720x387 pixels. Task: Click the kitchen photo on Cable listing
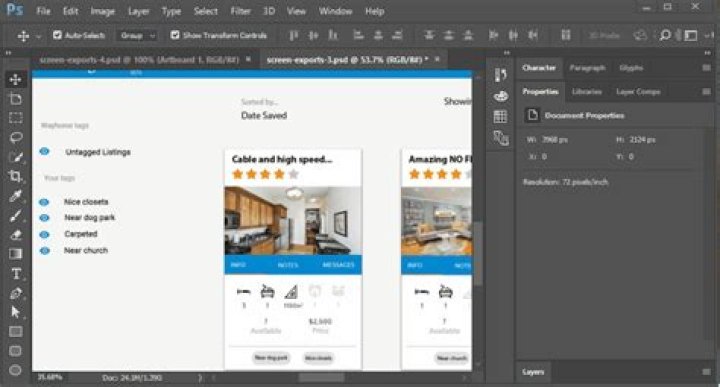[x=293, y=220]
